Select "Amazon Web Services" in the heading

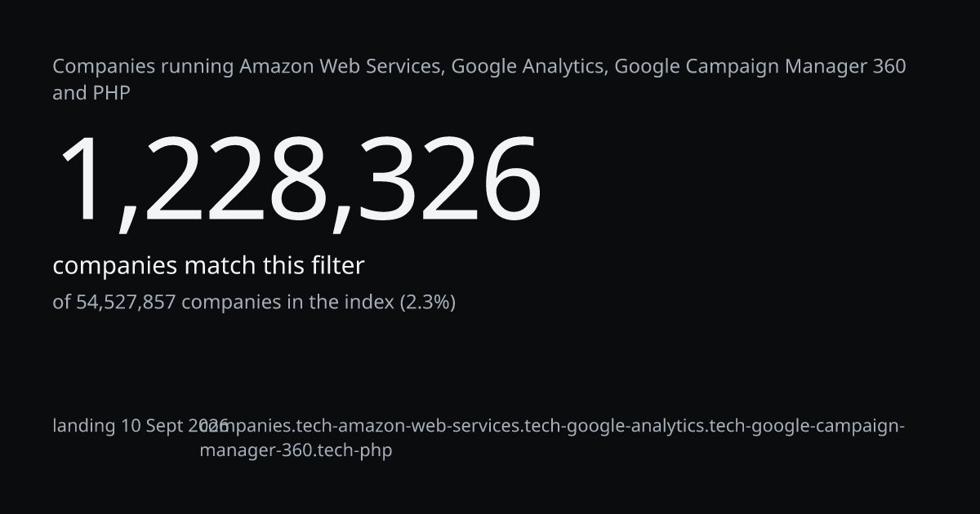coord(342,67)
